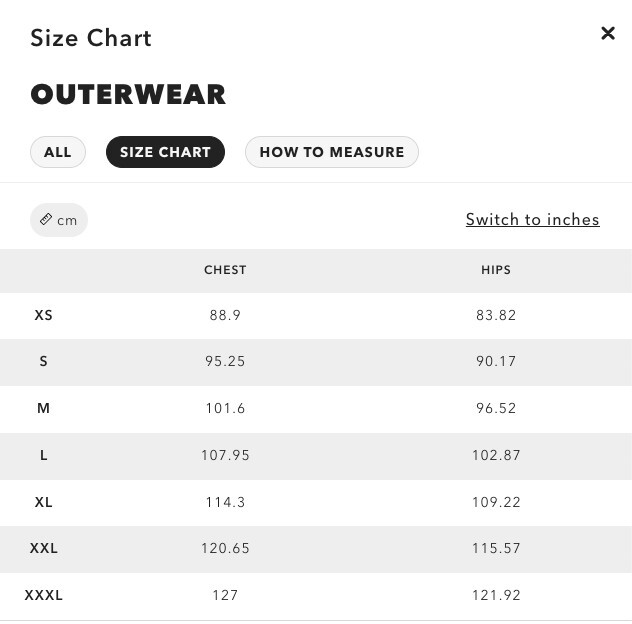632x624 pixels.
Task: Select the S size row label
Action: point(44,361)
